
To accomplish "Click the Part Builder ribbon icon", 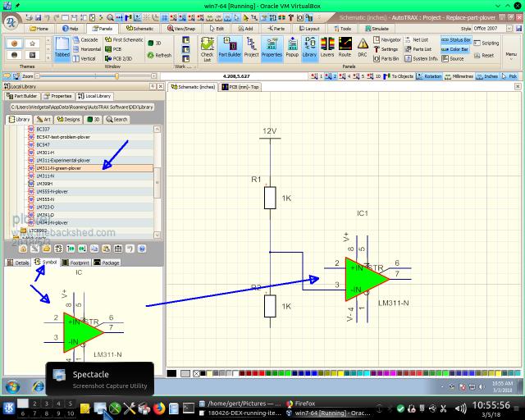I will pyautogui.click(x=230, y=48).
